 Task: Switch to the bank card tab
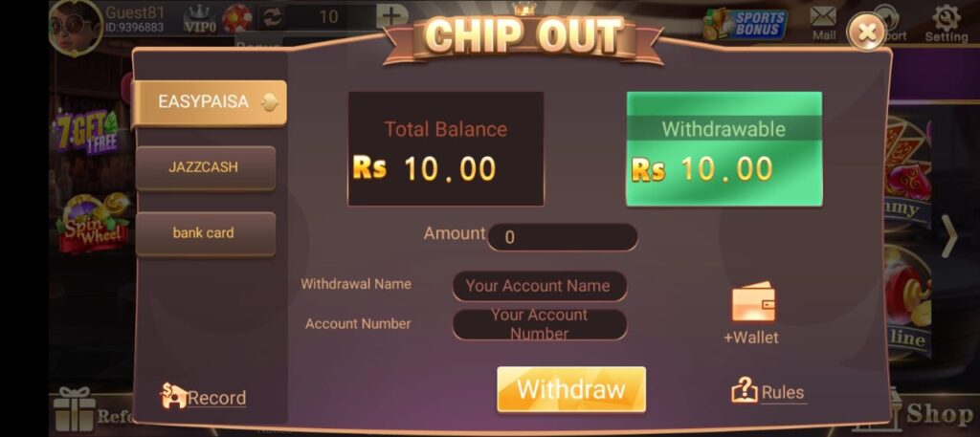tap(205, 233)
